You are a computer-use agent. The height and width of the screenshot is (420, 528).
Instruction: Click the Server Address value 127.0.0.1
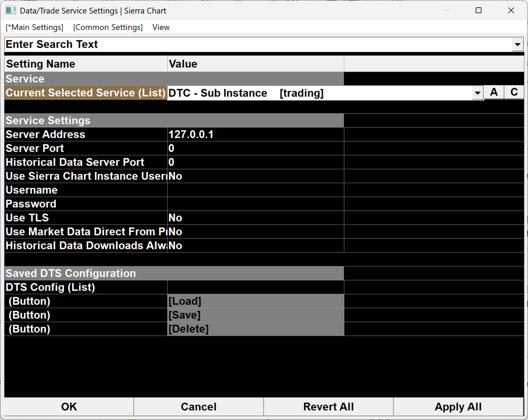click(x=256, y=134)
